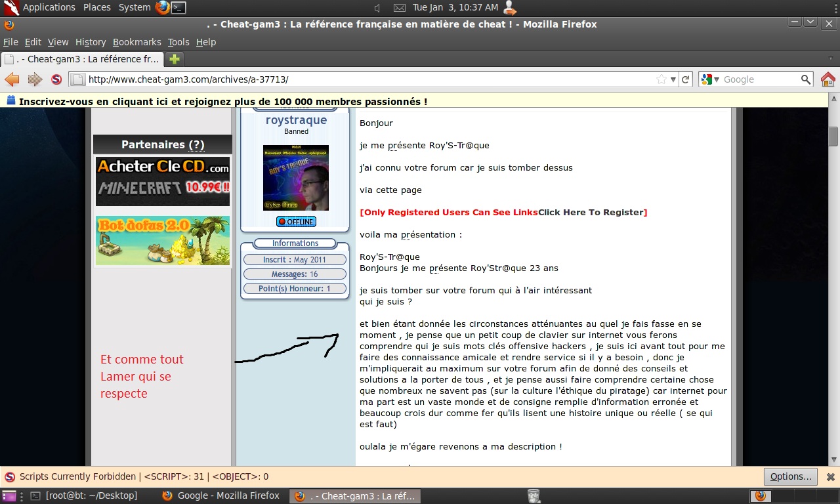Click the 'Banned' status text
840x504 pixels.
coord(296,132)
